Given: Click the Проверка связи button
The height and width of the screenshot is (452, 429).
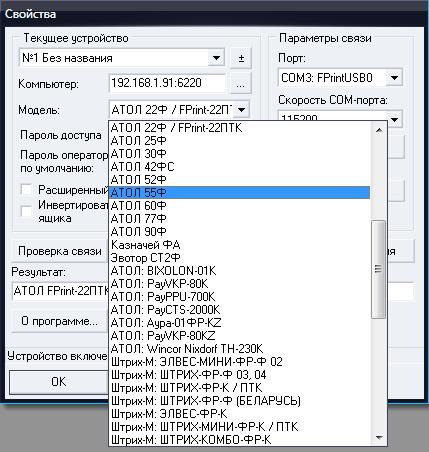Looking at the screenshot, I should (x=60, y=251).
